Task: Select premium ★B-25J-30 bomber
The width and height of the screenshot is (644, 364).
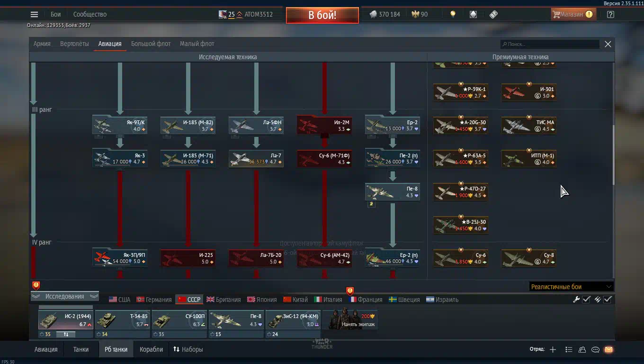Action: 461,225
